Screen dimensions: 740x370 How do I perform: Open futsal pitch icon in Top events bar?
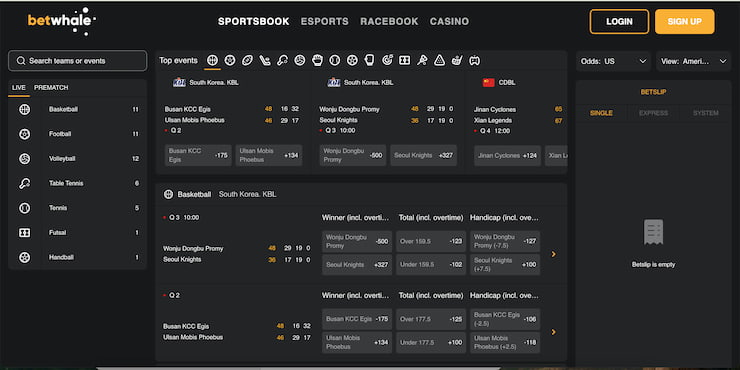(x=404, y=60)
